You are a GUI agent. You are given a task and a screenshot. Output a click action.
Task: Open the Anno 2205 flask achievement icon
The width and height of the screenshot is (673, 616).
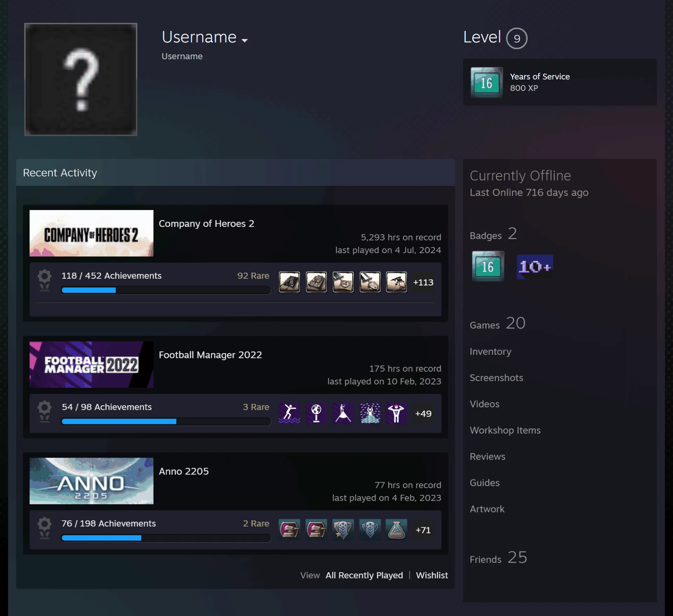point(396,530)
